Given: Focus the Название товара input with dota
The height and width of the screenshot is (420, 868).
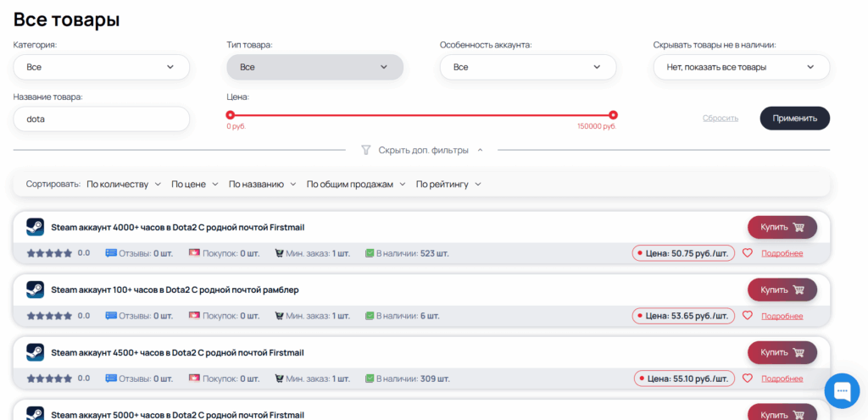Looking at the screenshot, I should pyautogui.click(x=102, y=119).
